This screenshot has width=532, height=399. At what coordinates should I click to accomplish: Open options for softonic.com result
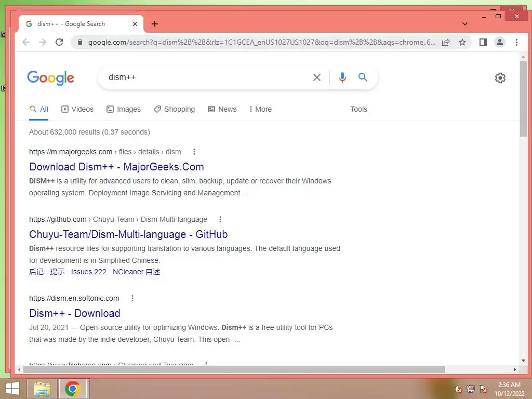coord(132,298)
